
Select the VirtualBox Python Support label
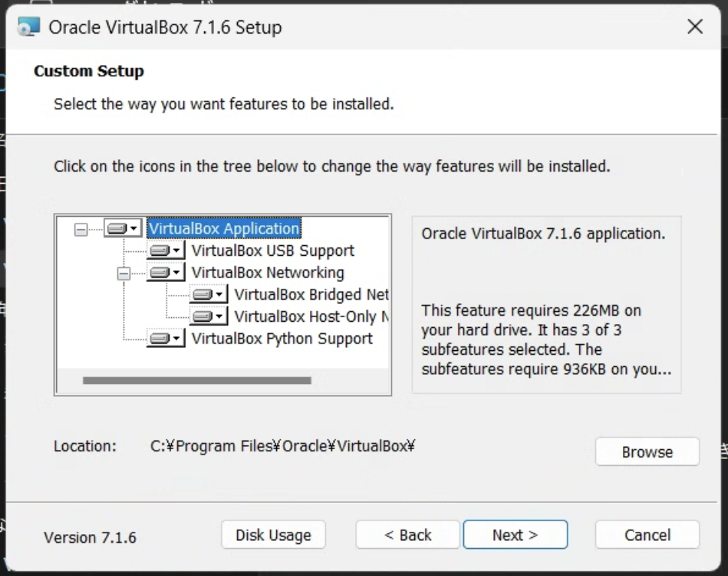pyautogui.click(x=282, y=338)
